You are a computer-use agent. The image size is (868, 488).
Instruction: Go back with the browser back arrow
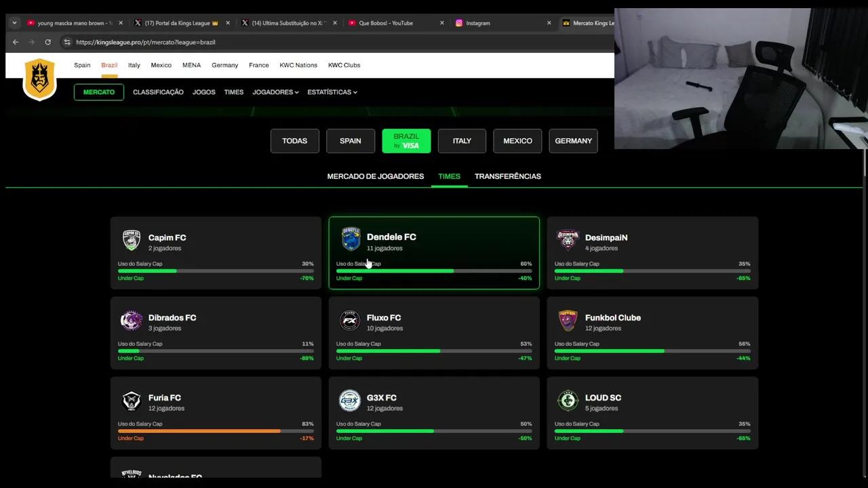16,42
